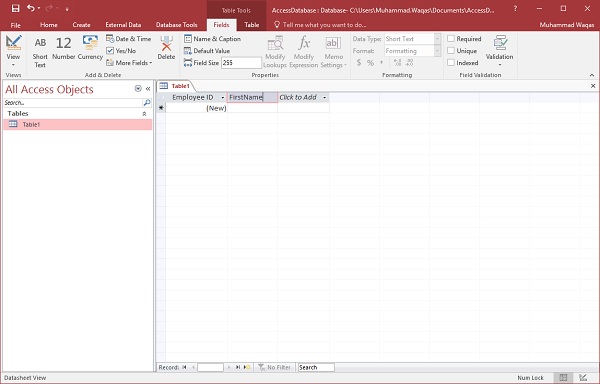Close the Table1 object window
The height and width of the screenshot is (384, 600).
coord(593,86)
